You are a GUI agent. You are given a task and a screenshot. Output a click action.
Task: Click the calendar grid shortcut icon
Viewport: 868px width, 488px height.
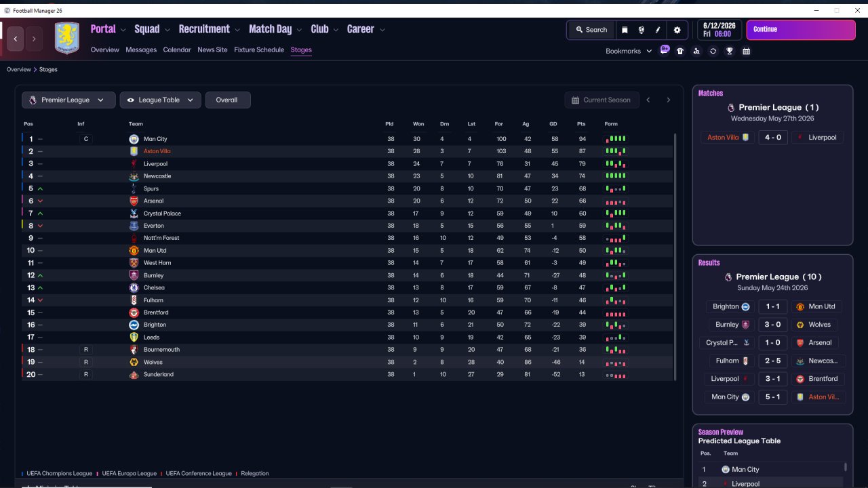coord(746,51)
